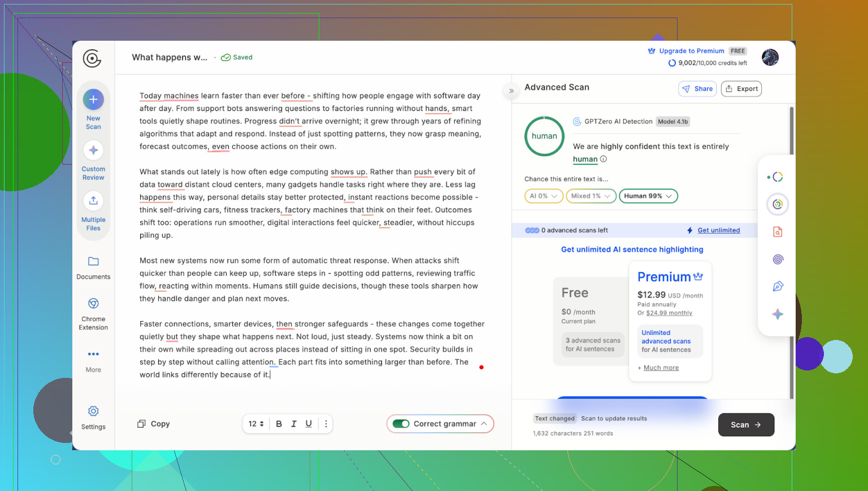Collapse the Advanced Scan panel
The height and width of the screenshot is (491, 868).
click(511, 91)
